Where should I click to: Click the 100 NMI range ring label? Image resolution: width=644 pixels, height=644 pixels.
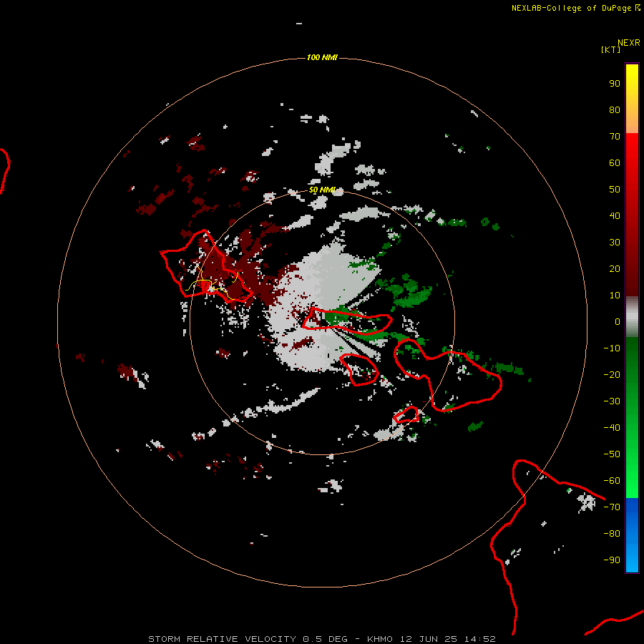[x=322, y=57]
